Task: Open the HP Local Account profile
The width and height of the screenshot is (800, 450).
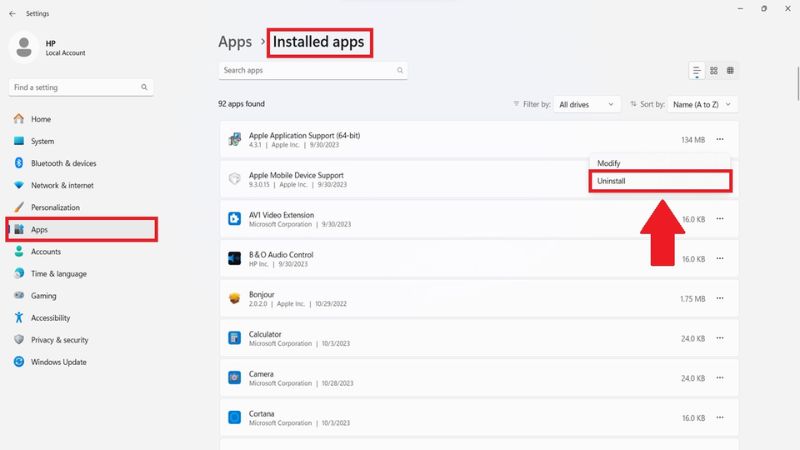Action: click(x=50, y=47)
